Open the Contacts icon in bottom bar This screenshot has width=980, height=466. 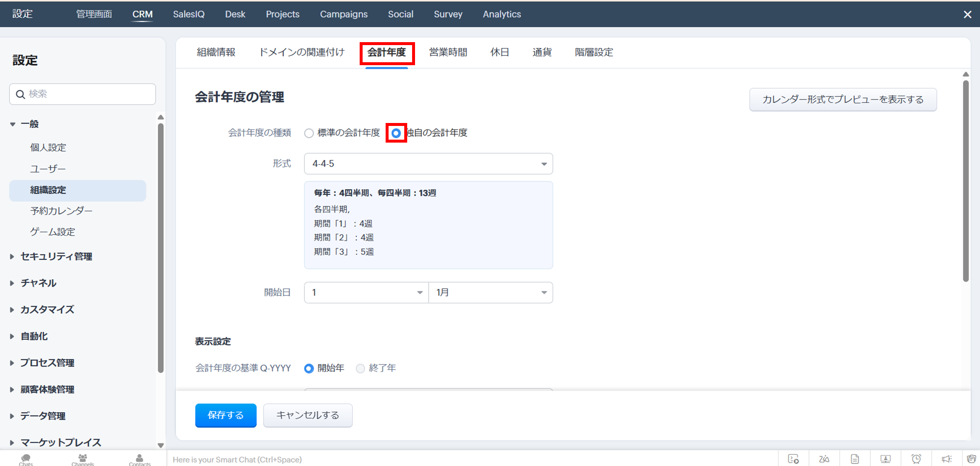point(140,459)
